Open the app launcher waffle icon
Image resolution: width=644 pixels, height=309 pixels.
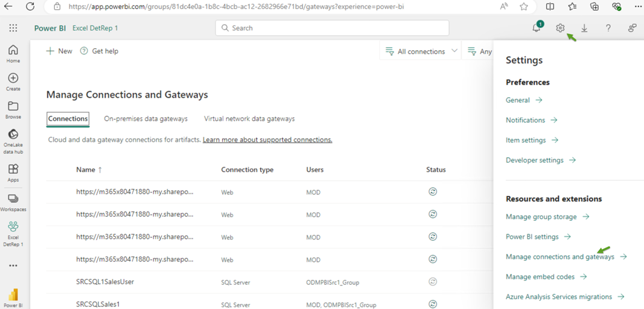tap(13, 28)
